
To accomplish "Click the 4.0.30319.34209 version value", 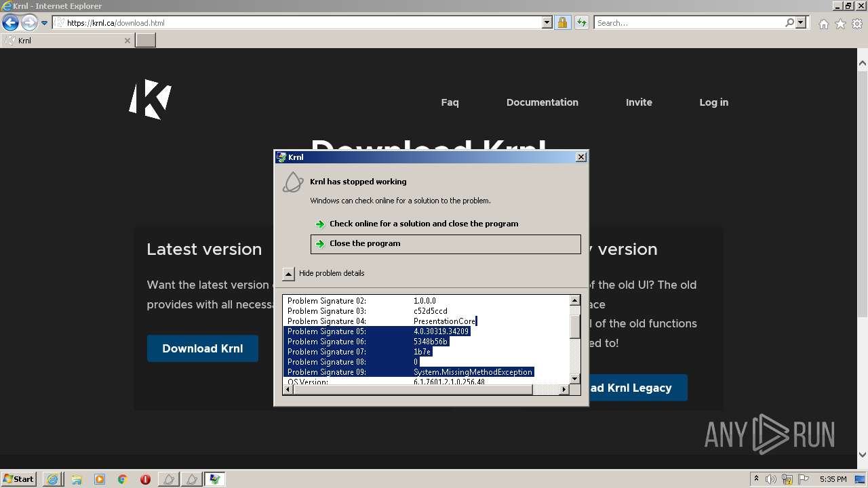I will coord(441,331).
